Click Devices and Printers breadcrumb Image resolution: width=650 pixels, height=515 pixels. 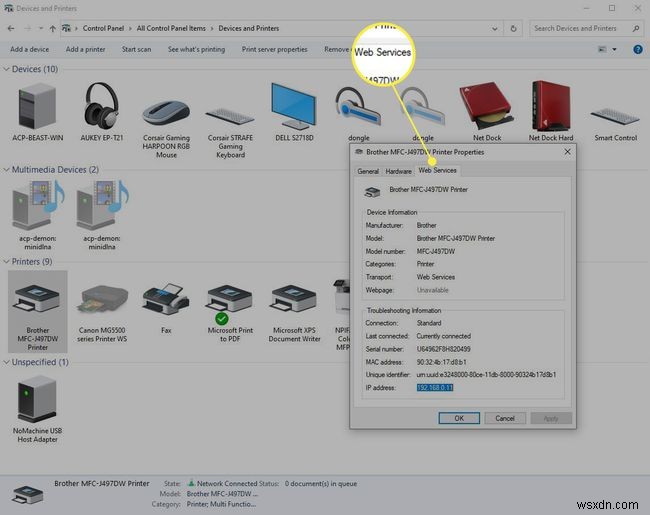tap(249, 28)
